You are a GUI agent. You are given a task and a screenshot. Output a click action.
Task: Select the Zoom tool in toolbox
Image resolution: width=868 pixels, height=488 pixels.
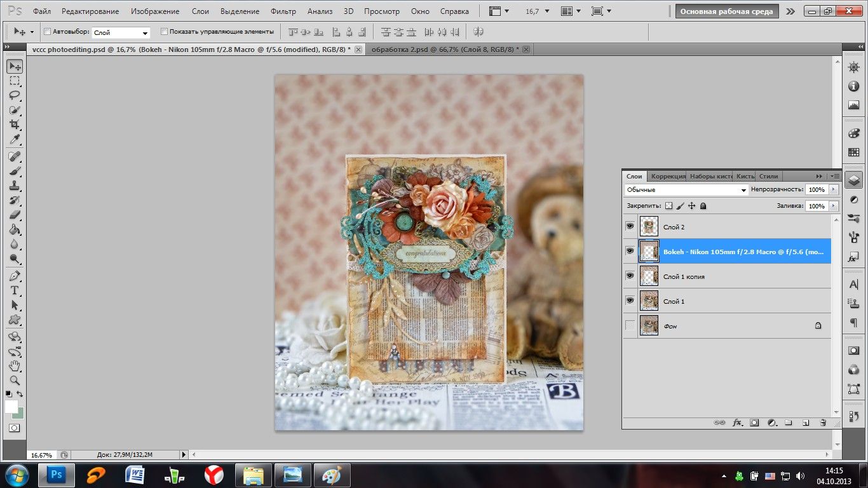[x=15, y=381]
